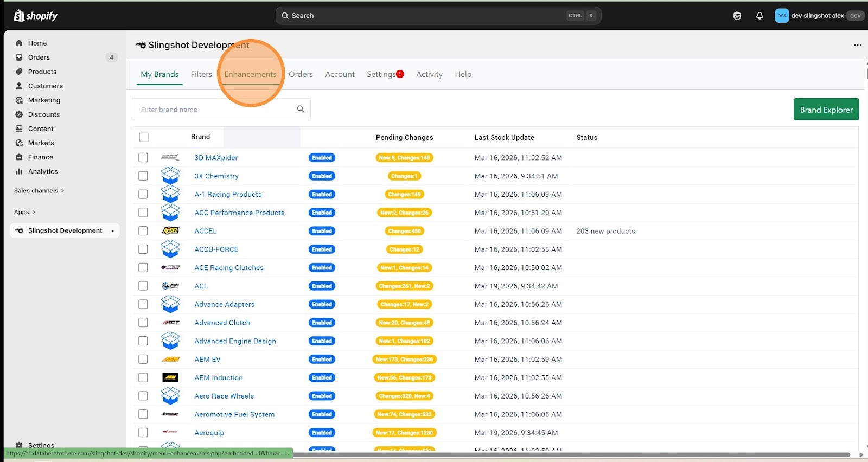
Task: Click the Slingshot Development app icon in sidebar
Action: pos(19,230)
